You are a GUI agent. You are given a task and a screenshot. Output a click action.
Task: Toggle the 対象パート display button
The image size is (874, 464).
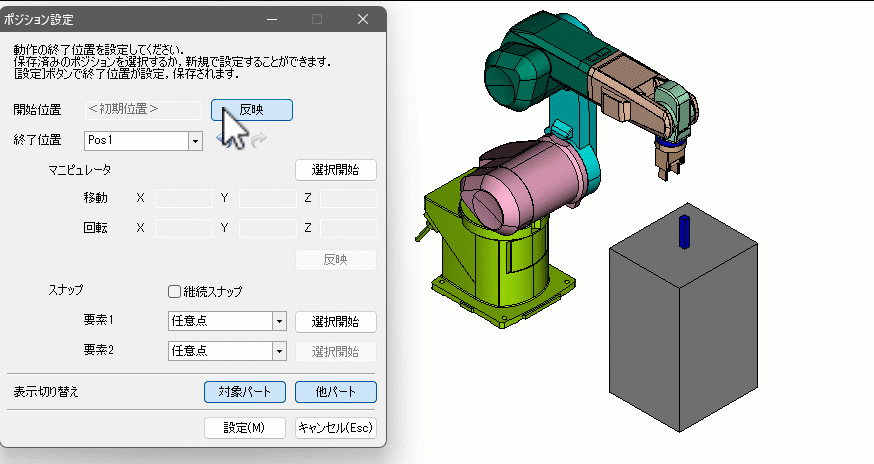click(245, 392)
